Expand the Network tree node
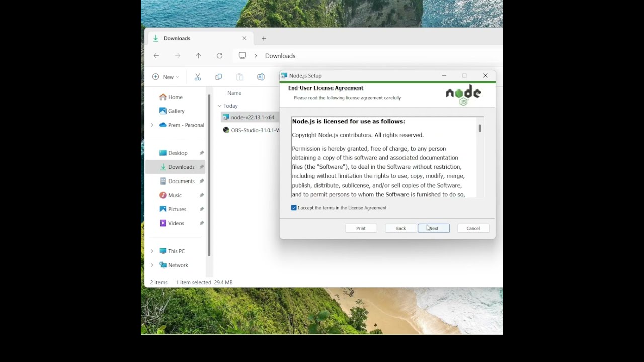The width and height of the screenshot is (644, 362). coord(152,265)
